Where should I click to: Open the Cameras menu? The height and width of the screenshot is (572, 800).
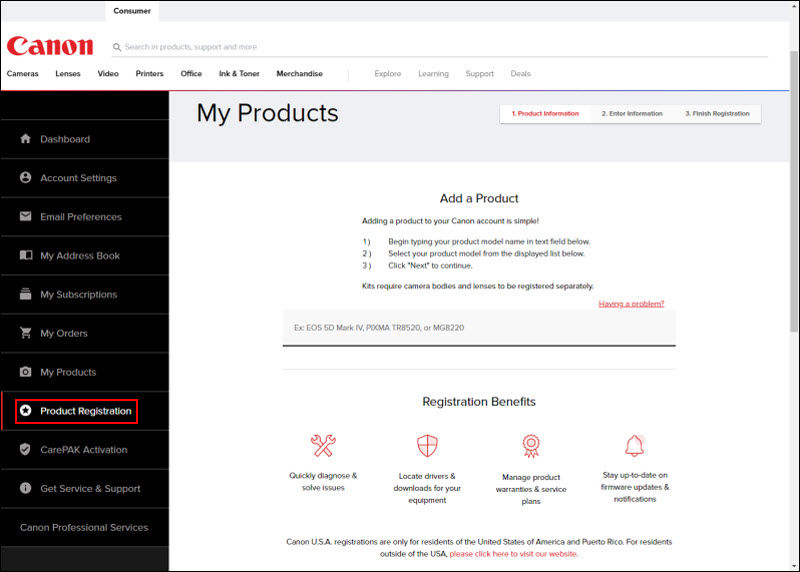tap(23, 74)
